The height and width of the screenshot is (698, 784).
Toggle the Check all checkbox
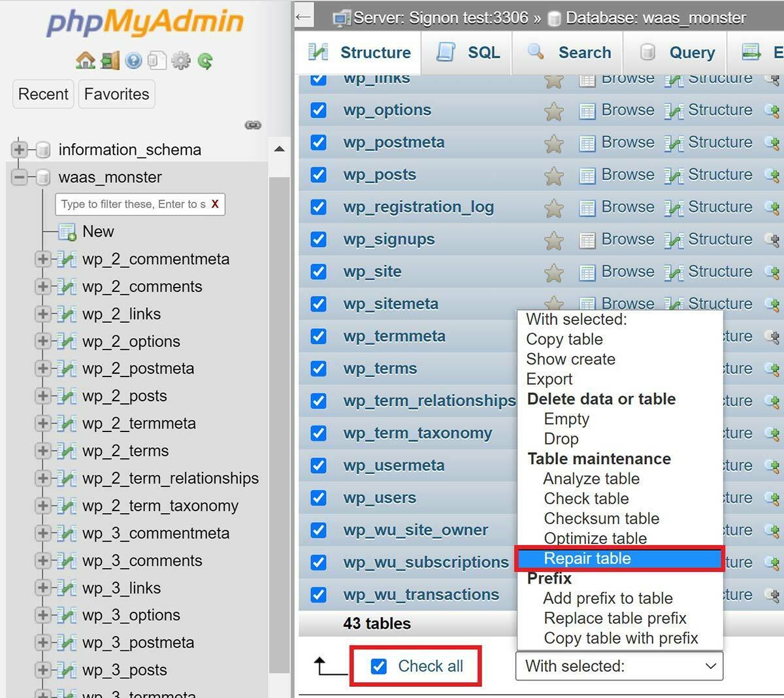click(x=378, y=666)
